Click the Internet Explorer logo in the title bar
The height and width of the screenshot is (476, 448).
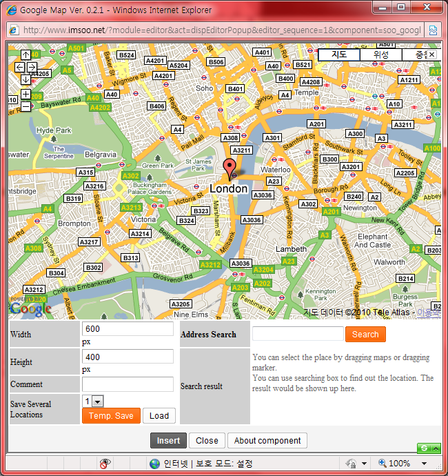point(12,10)
